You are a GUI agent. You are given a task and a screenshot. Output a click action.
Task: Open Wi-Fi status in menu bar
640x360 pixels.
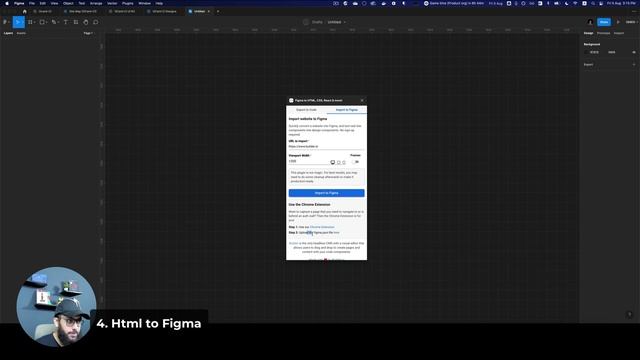(x=576, y=3)
